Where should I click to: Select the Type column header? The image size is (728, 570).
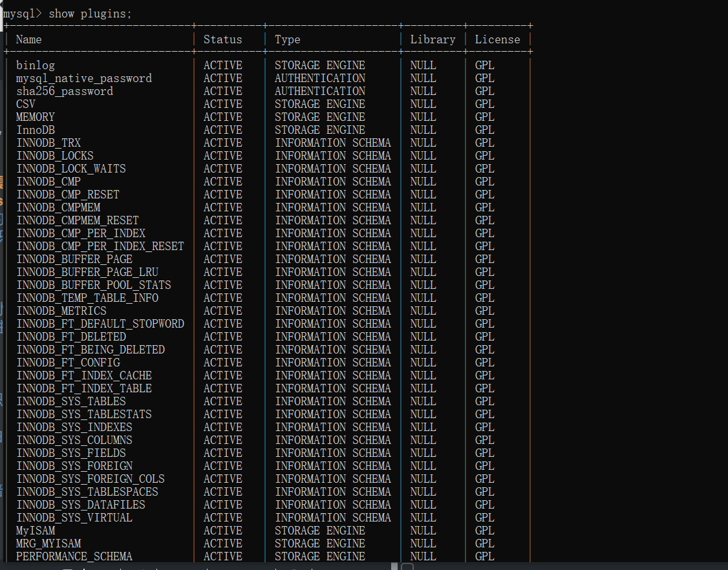pos(288,40)
